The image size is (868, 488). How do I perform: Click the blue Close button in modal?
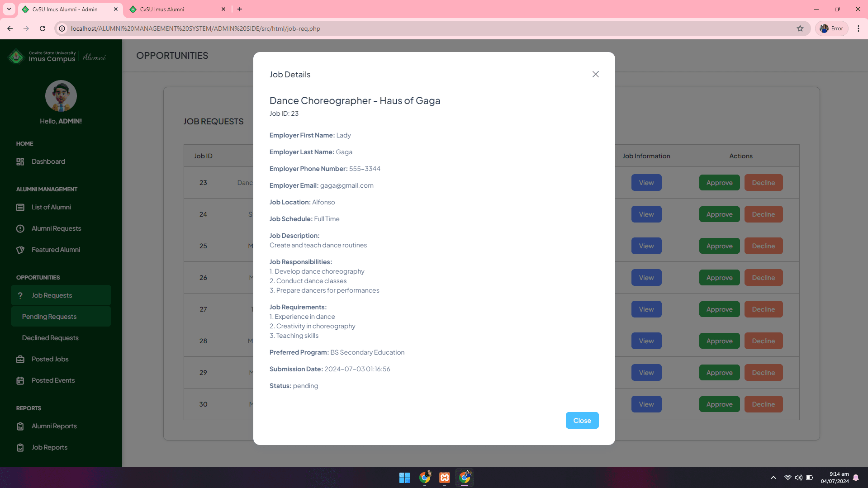582,420
